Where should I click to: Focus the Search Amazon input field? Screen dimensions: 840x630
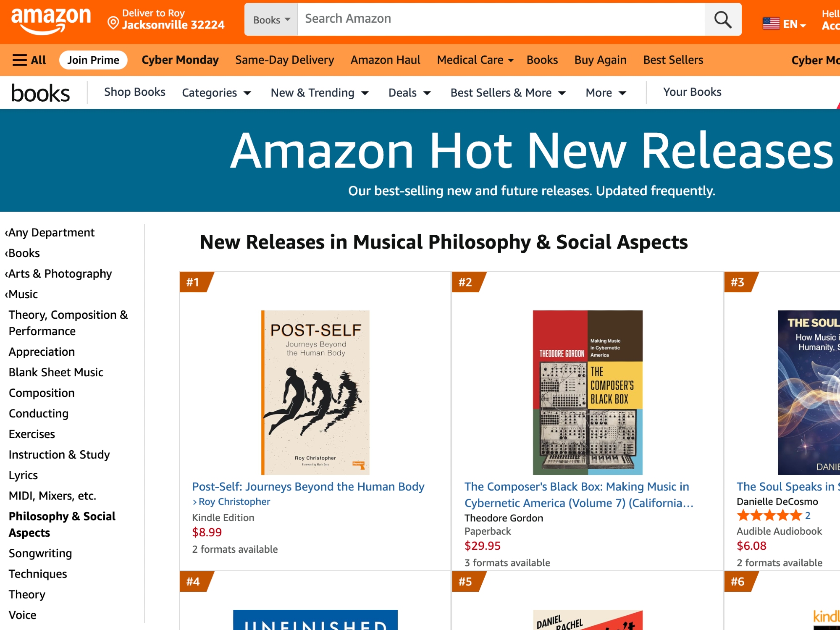[x=501, y=19]
